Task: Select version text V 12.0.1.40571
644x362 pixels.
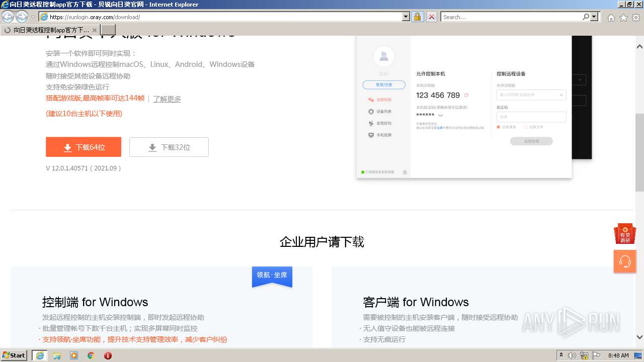Action: (x=84, y=168)
